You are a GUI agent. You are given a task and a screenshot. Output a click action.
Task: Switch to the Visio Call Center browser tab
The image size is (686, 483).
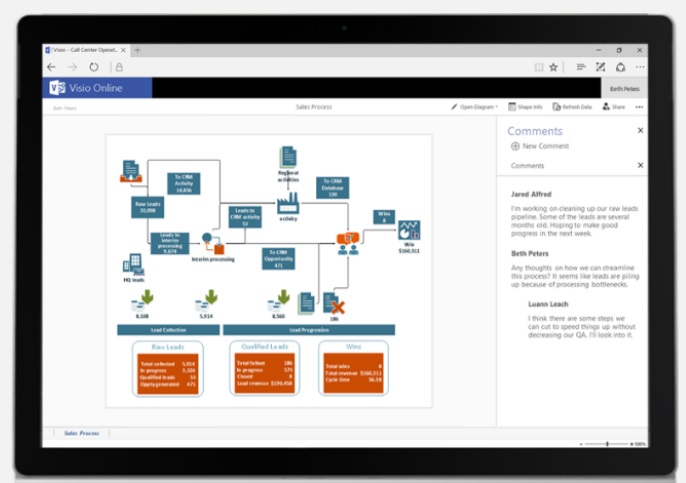86,50
